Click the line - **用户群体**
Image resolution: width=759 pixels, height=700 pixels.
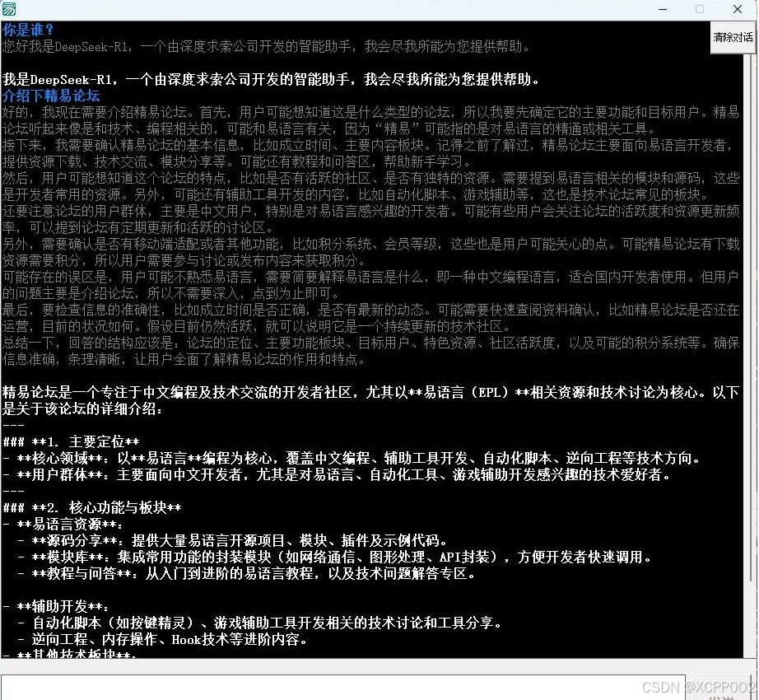[x=337, y=474]
